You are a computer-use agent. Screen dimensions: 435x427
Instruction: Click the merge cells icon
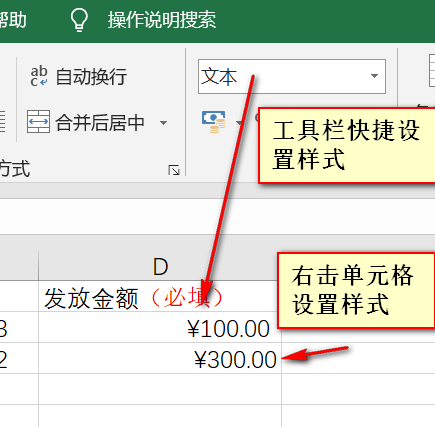[x=38, y=122]
